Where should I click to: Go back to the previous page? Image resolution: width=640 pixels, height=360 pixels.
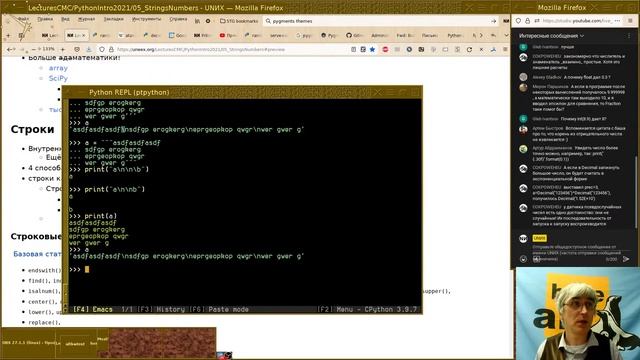click(x=10, y=49)
